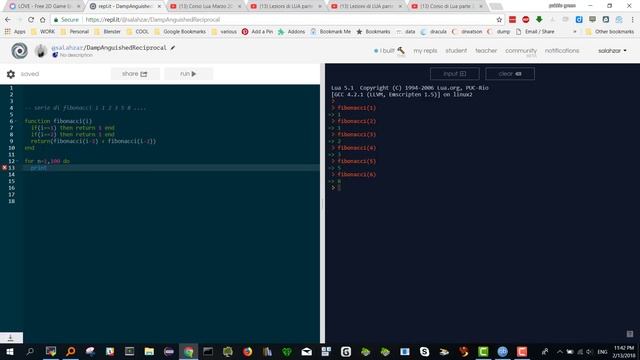The width and height of the screenshot is (640, 360).
Task: Place cursor on editor line 13
Action: [x=171, y=168]
